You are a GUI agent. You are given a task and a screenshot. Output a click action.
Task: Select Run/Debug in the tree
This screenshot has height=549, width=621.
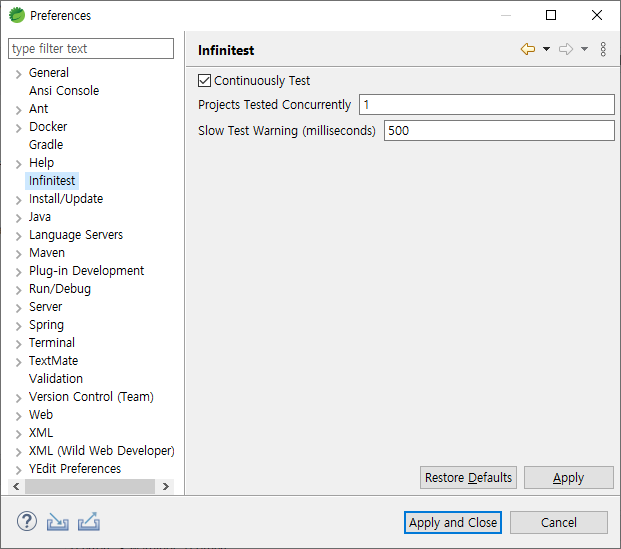[x=60, y=289]
